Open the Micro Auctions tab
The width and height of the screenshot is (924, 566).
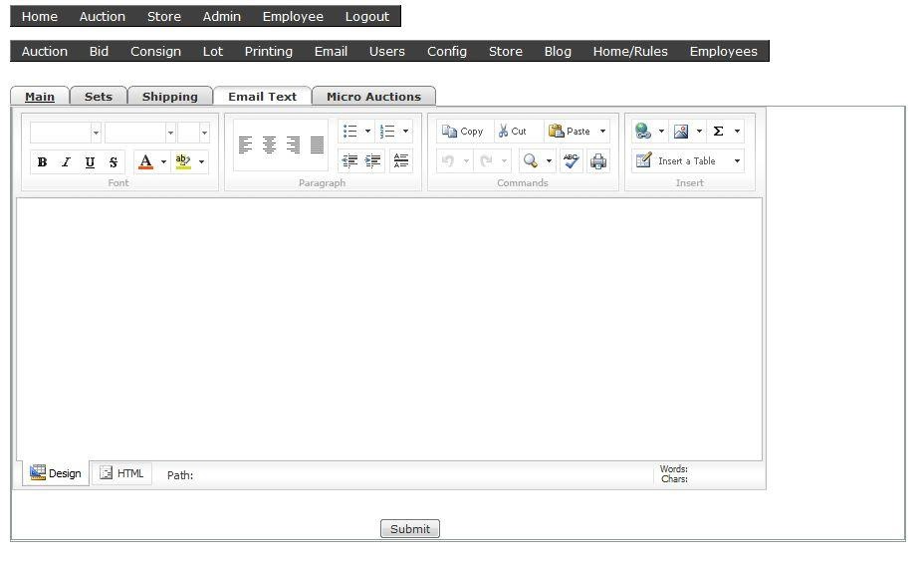click(373, 96)
